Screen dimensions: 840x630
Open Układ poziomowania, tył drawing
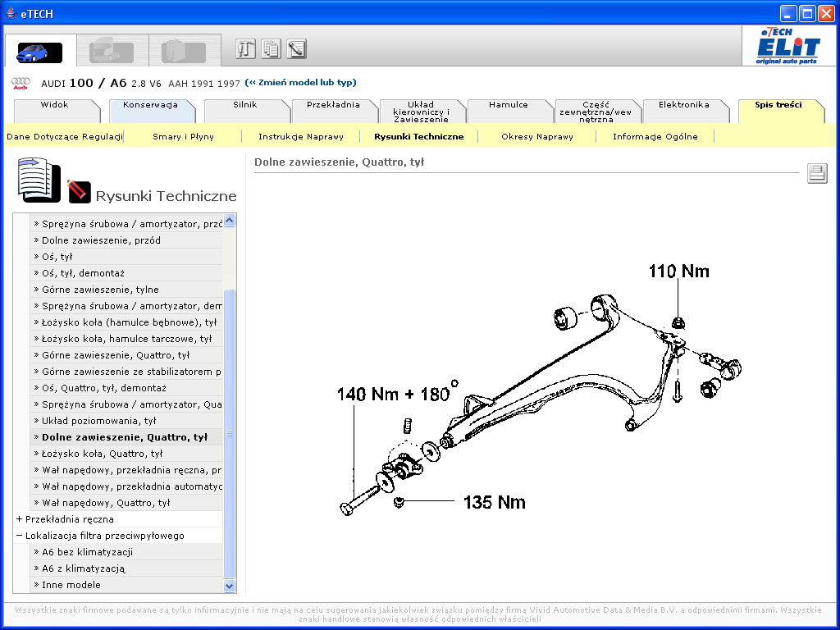pyautogui.click(x=126, y=421)
